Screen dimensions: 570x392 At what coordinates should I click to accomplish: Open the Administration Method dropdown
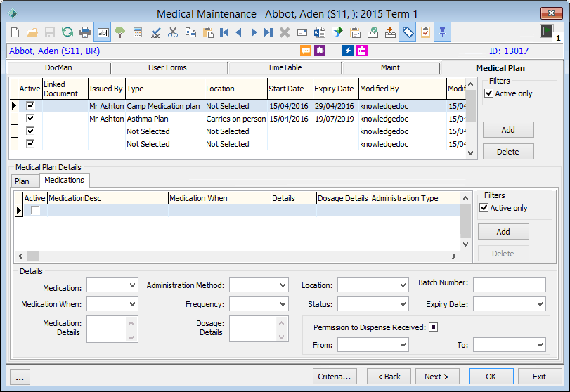pyautogui.click(x=283, y=285)
